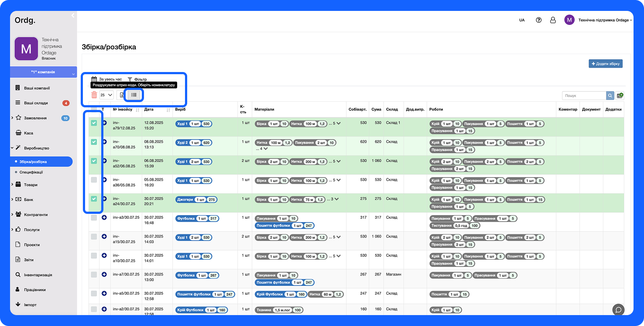Click the Додати збірку button
This screenshot has height=326, width=644.
(605, 64)
